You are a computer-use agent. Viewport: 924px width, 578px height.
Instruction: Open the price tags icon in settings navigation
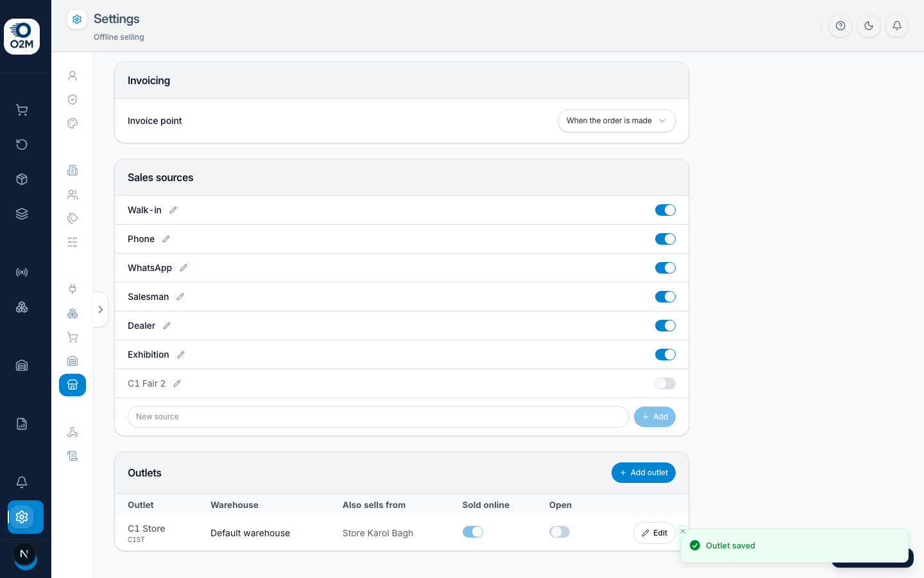pos(73,218)
